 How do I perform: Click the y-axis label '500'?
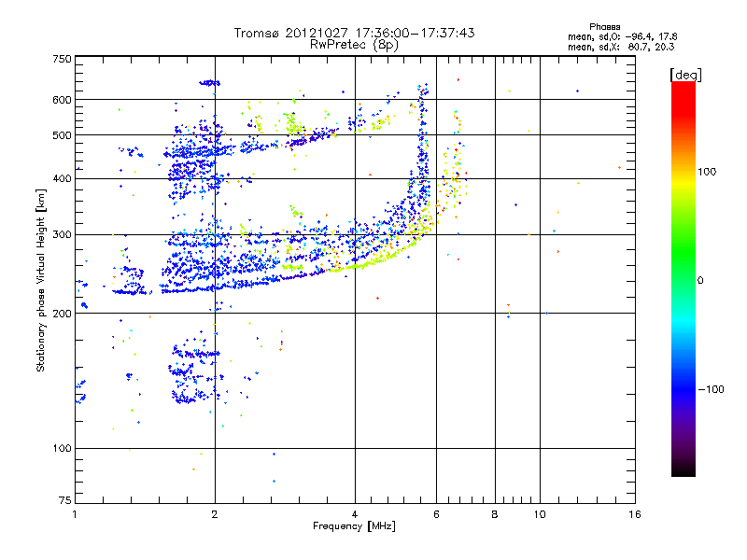(x=62, y=135)
